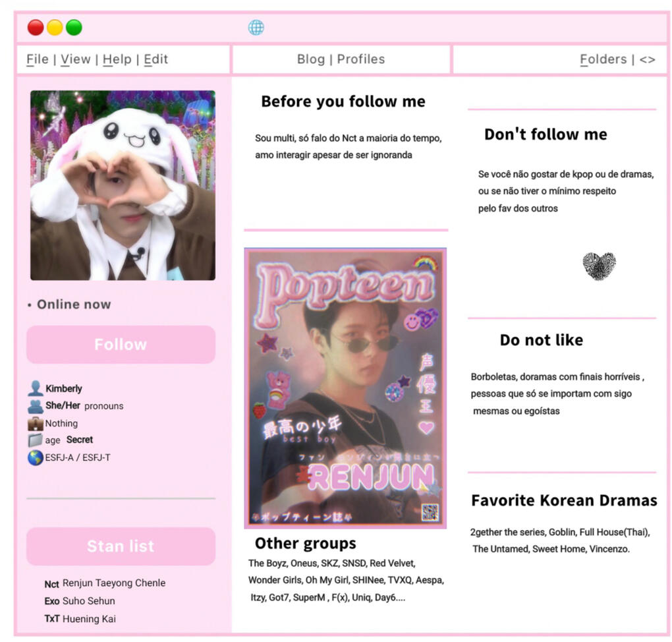Screen dimensions: 672x642
Task: Click the line starting 'Itzy, Got7, SuperM'
Action: (328, 598)
